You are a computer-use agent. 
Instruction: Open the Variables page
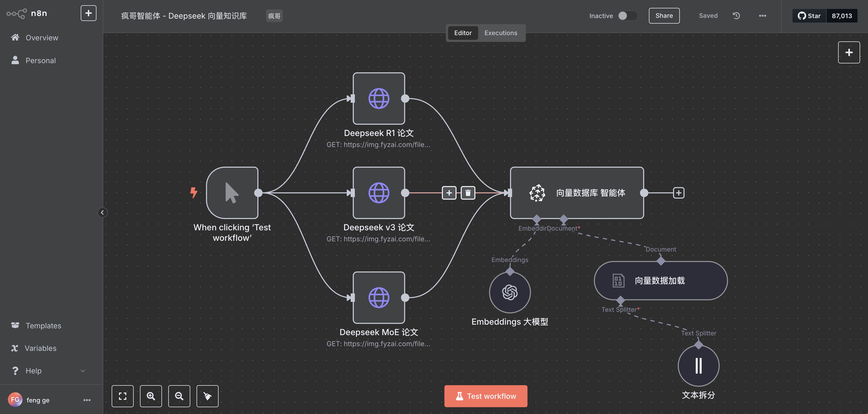click(40, 348)
